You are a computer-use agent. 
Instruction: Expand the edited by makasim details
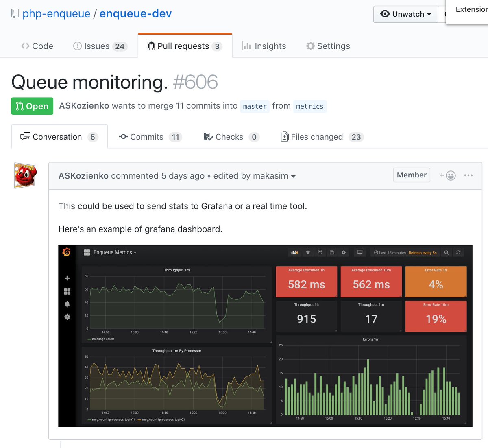[x=293, y=176]
